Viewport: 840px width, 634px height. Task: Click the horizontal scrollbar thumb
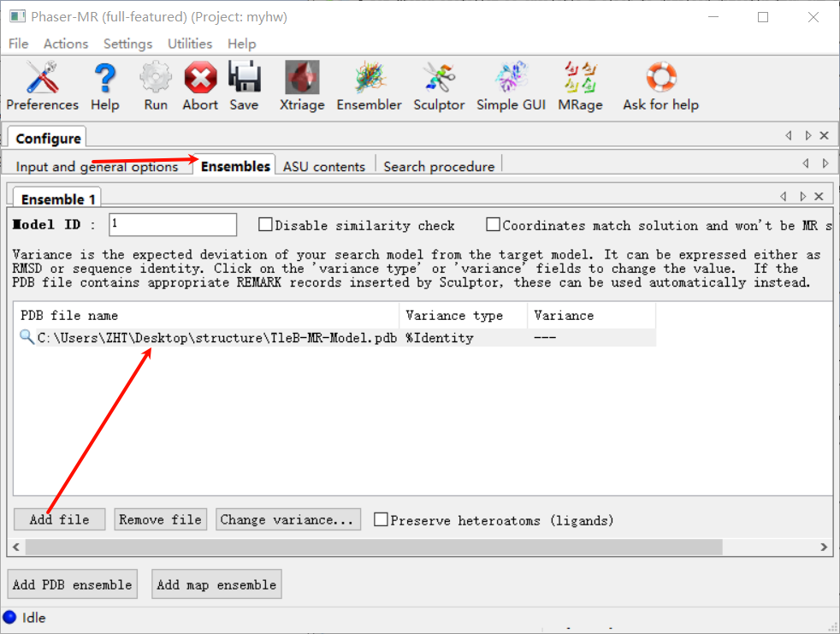click(x=374, y=548)
